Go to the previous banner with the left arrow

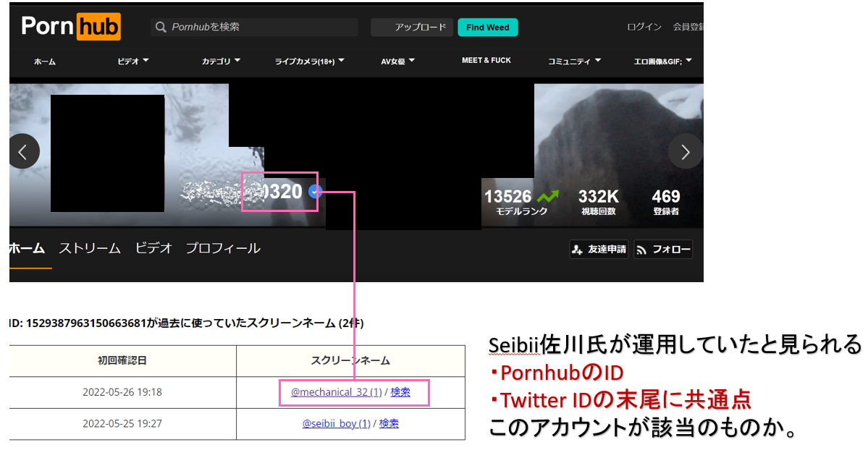(x=23, y=151)
